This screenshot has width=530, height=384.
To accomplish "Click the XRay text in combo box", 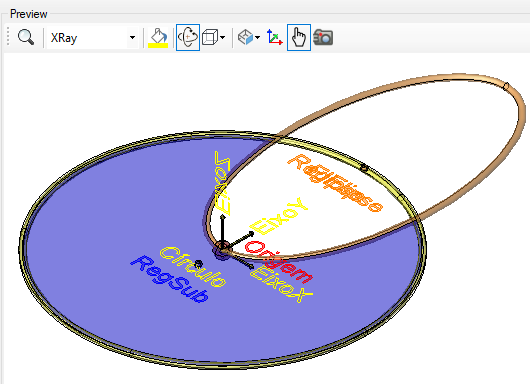I will (64, 38).
